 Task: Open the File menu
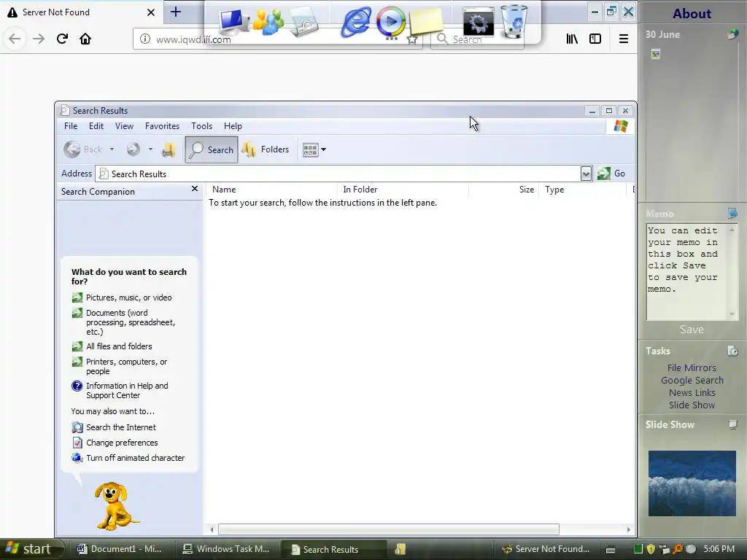tap(71, 126)
